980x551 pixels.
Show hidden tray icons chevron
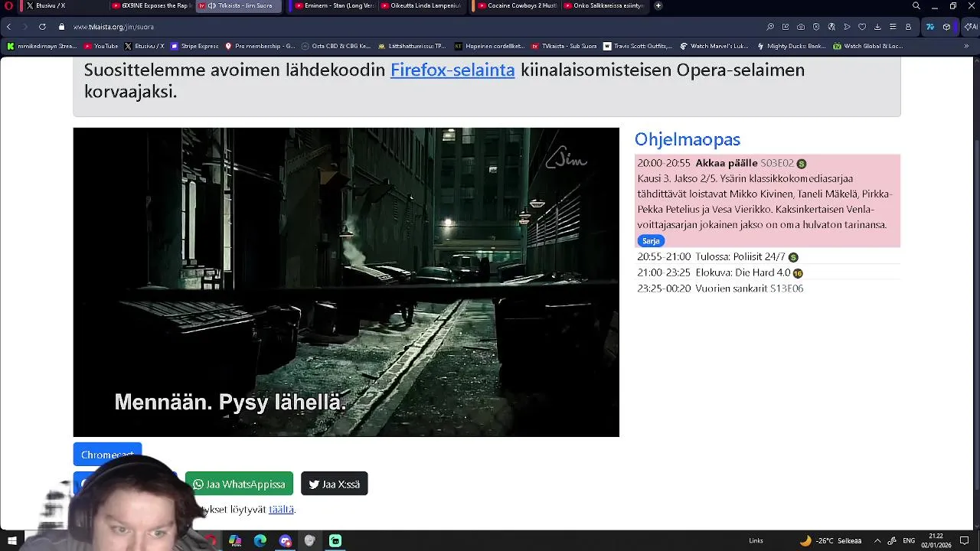(x=877, y=541)
